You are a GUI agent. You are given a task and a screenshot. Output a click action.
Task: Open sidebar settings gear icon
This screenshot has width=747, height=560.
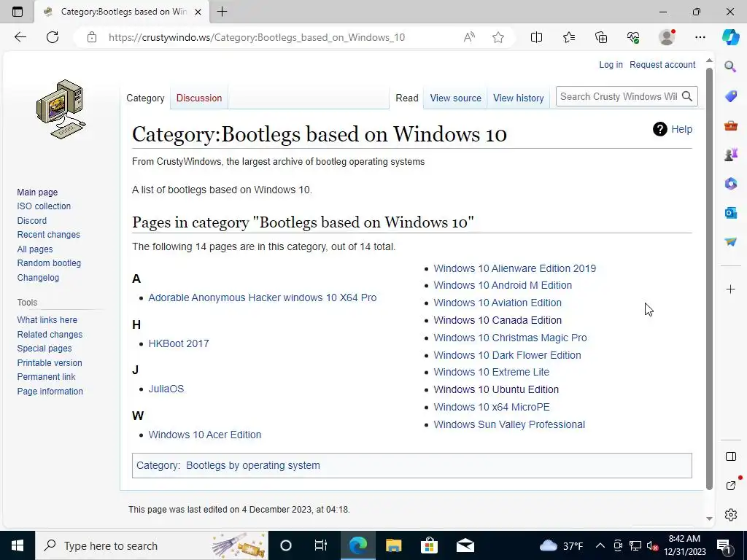[731, 515]
